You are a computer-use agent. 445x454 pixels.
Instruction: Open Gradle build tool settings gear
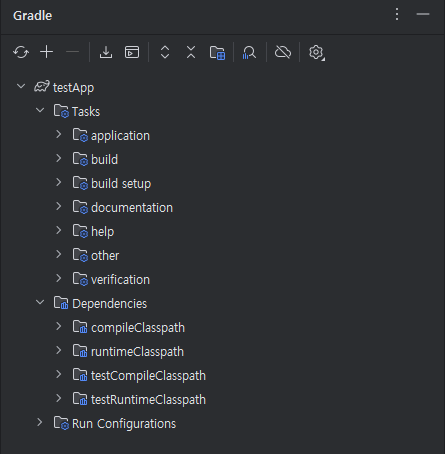click(316, 53)
